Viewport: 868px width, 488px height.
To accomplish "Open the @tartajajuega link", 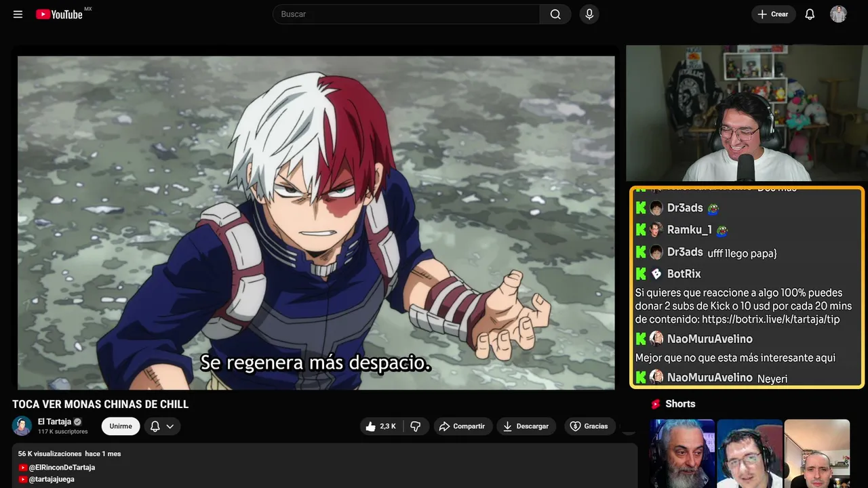I will [x=52, y=479].
